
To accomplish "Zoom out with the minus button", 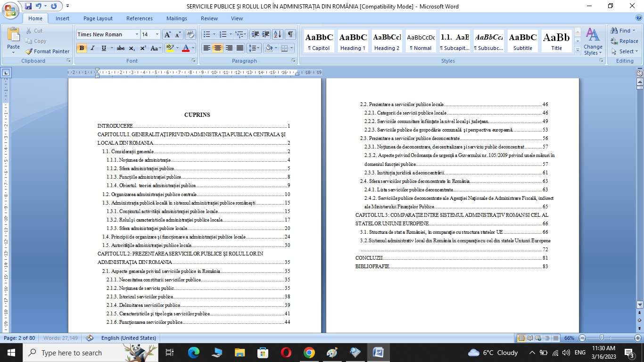I will pyautogui.click(x=582, y=338).
